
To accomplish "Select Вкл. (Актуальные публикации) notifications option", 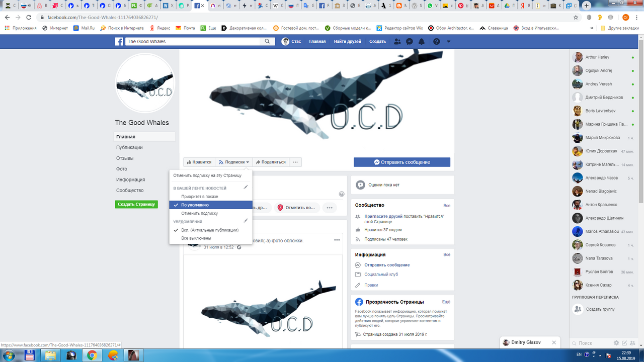I will coord(211,230).
